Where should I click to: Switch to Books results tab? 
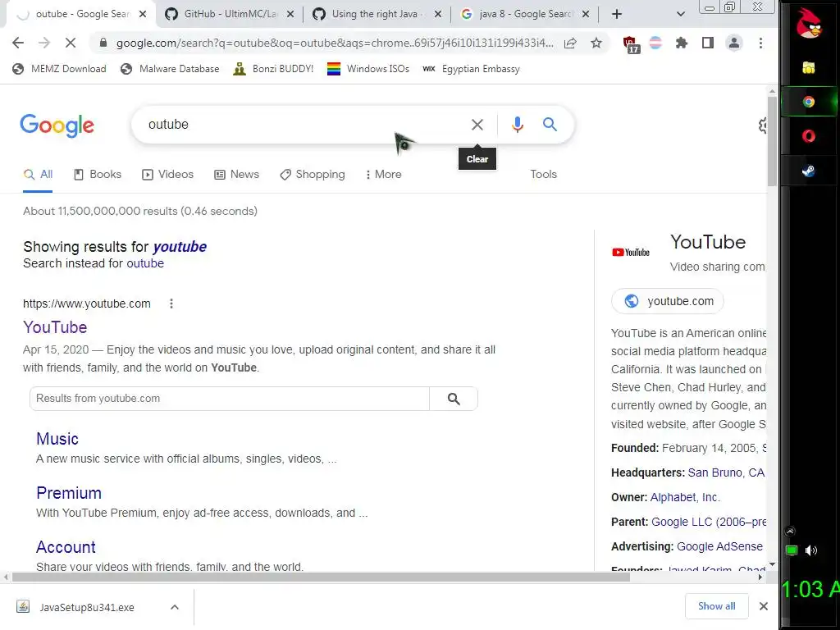click(98, 174)
